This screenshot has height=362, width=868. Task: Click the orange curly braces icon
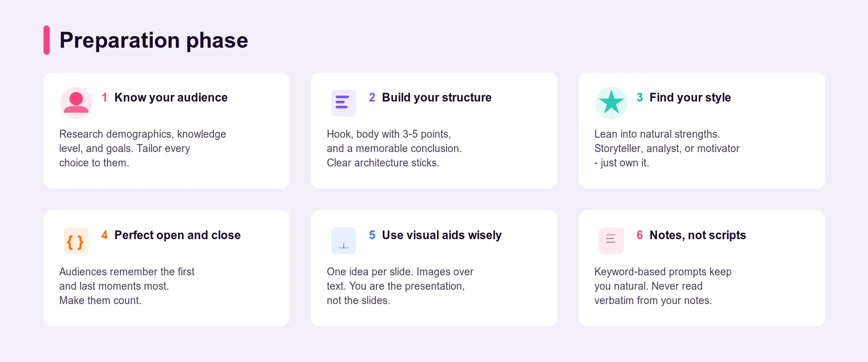pos(76,241)
